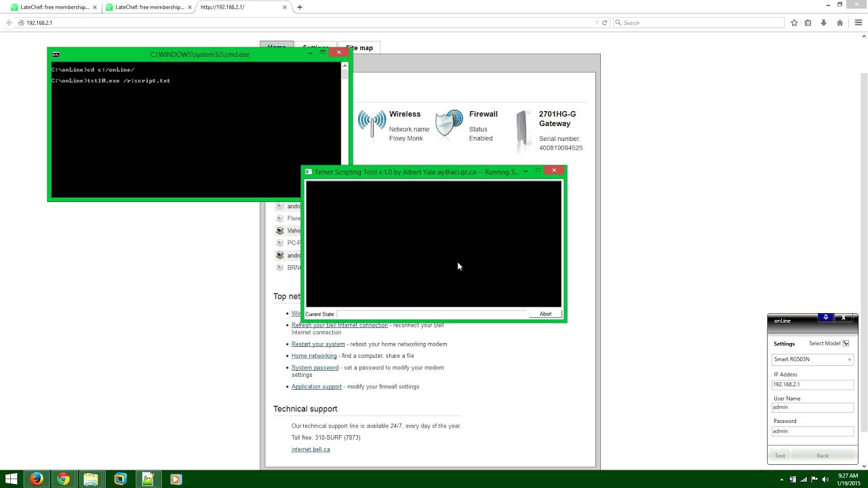The image size is (868, 488).
Task: Click the Wireless heading text
Action: [x=405, y=114]
